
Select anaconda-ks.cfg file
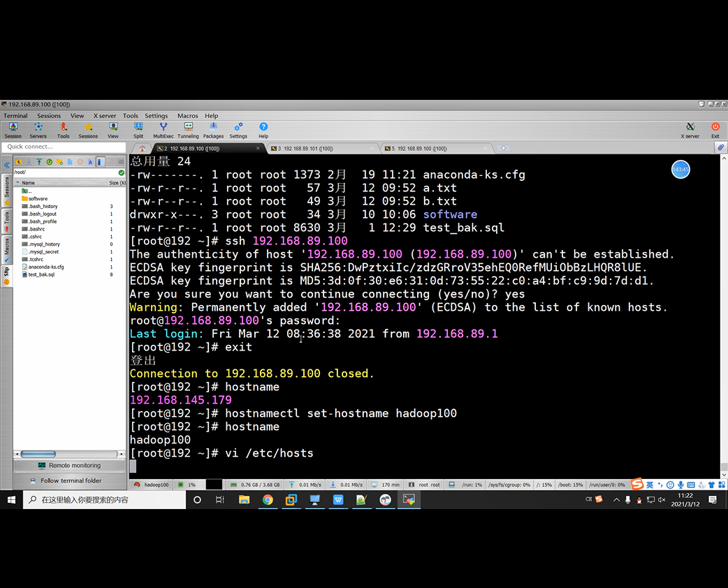click(x=43, y=267)
